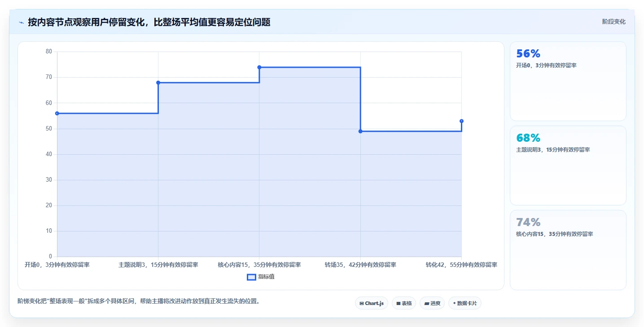
Task: Open the 74% 核心内容 stat card
Action: pyautogui.click(x=568, y=250)
